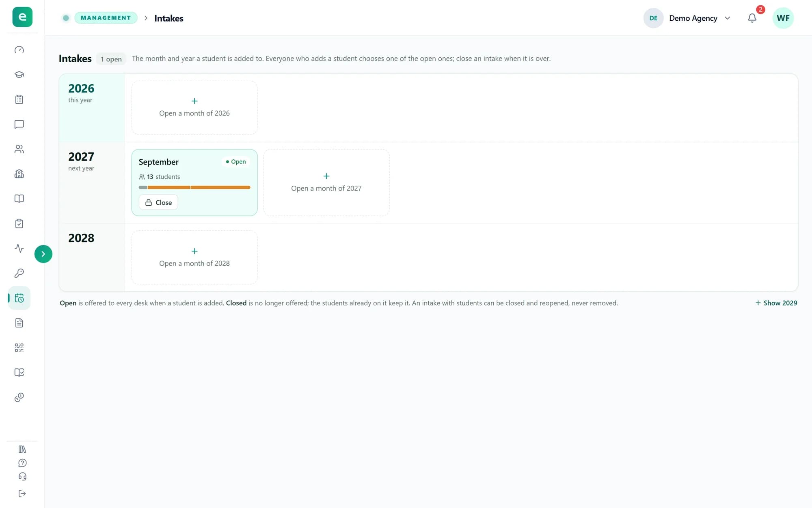Image resolution: width=812 pixels, height=508 pixels.
Task: Click the headset support icon
Action: (x=22, y=476)
